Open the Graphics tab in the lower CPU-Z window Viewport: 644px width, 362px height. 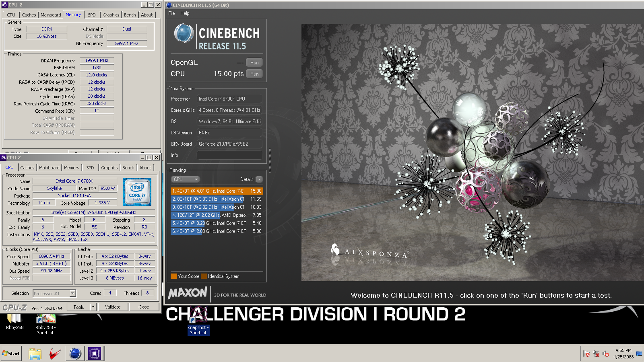(x=109, y=168)
